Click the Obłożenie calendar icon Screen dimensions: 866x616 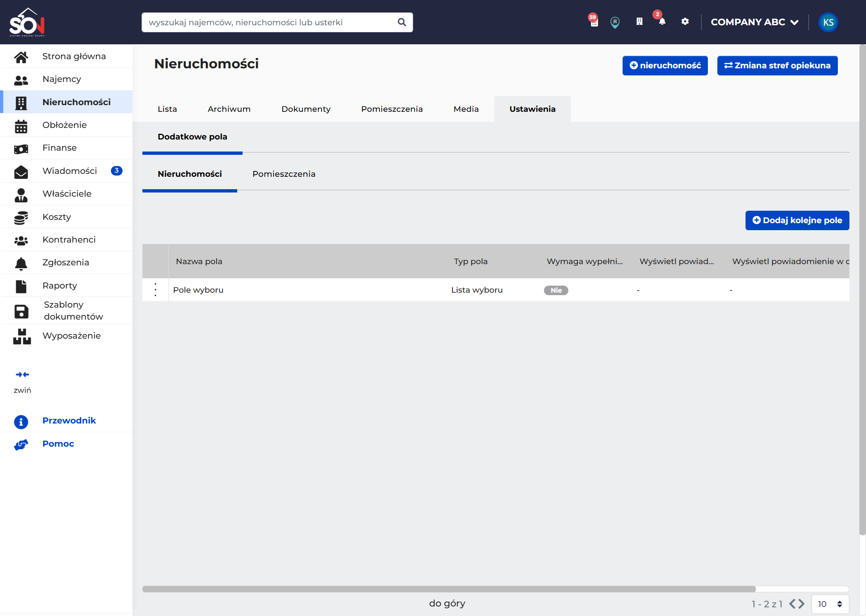coord(21,126)
